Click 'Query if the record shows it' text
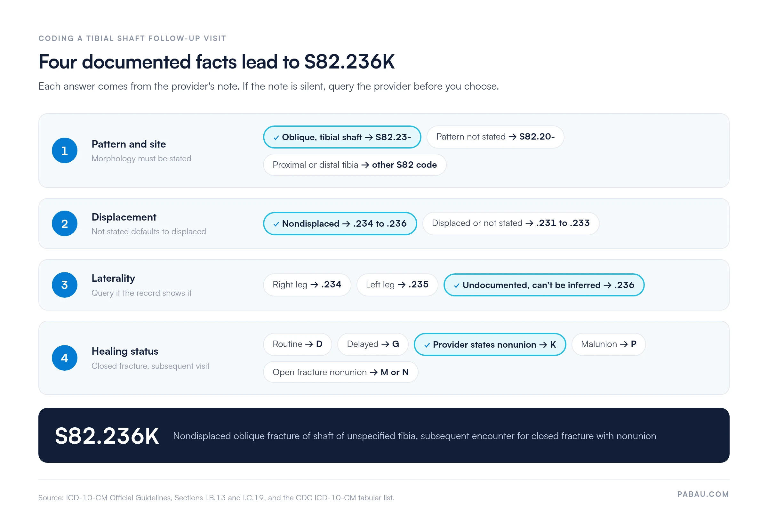The image size is (768, 532). [x=141, y=293]
